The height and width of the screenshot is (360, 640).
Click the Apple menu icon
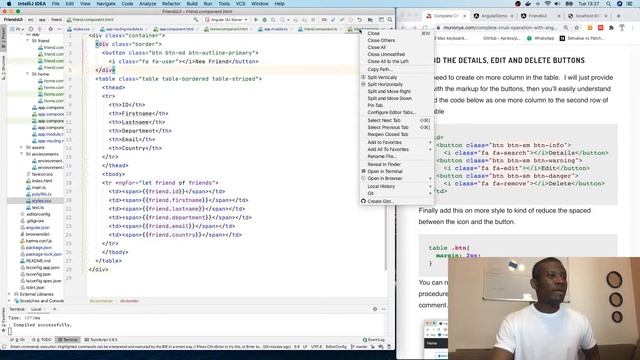(x=9, y=4)
